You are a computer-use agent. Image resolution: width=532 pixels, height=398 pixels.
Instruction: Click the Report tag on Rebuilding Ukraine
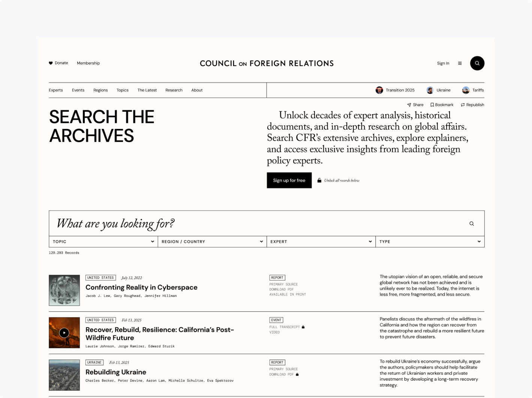point(277,362)
